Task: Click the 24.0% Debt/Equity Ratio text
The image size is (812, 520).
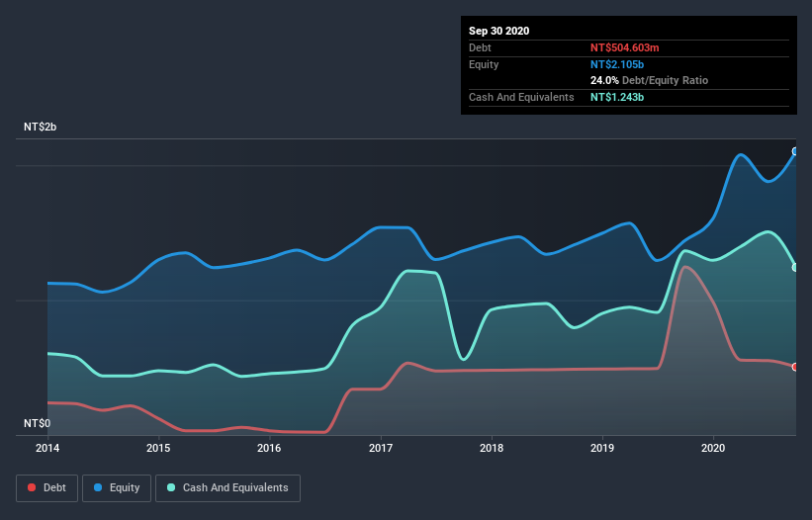Action: pos(650,80)
